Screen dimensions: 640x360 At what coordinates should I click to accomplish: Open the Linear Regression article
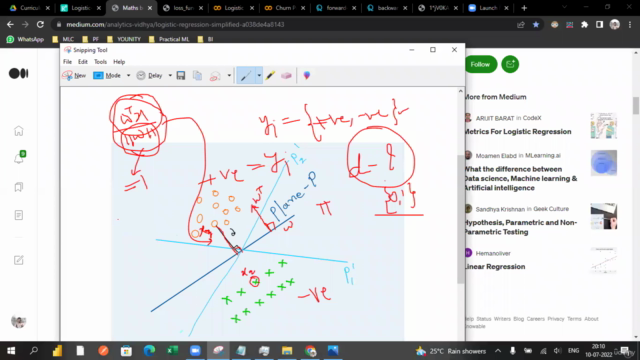click(495, 267)
